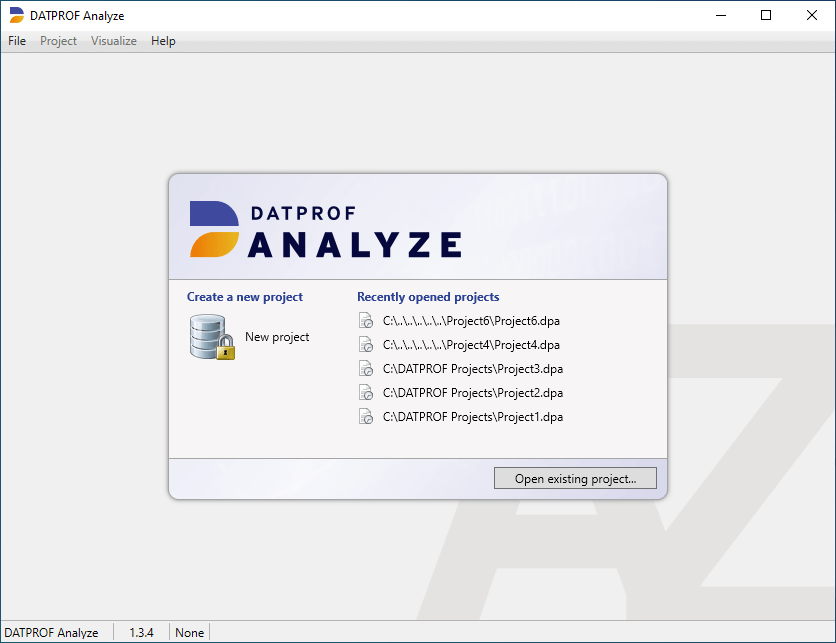Click the file icon beside Project6.dpa
836x643 pixels.
366,321
